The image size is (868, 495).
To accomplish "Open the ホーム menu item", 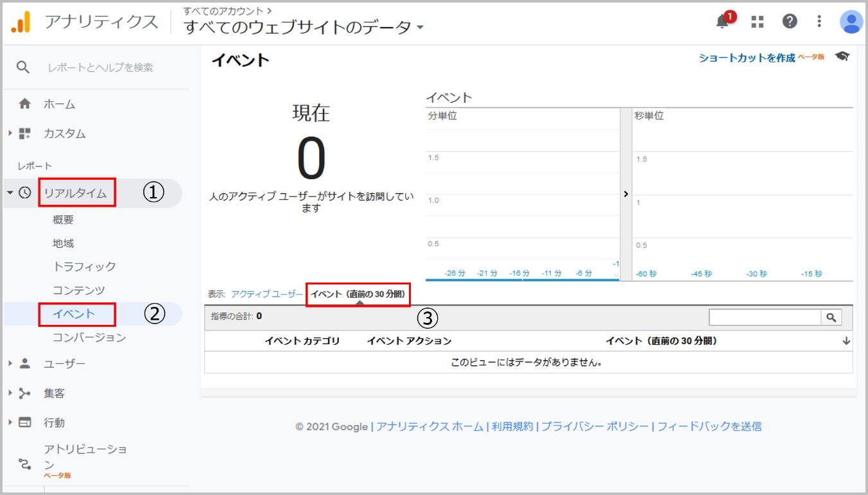I will [x=59, y=104].
